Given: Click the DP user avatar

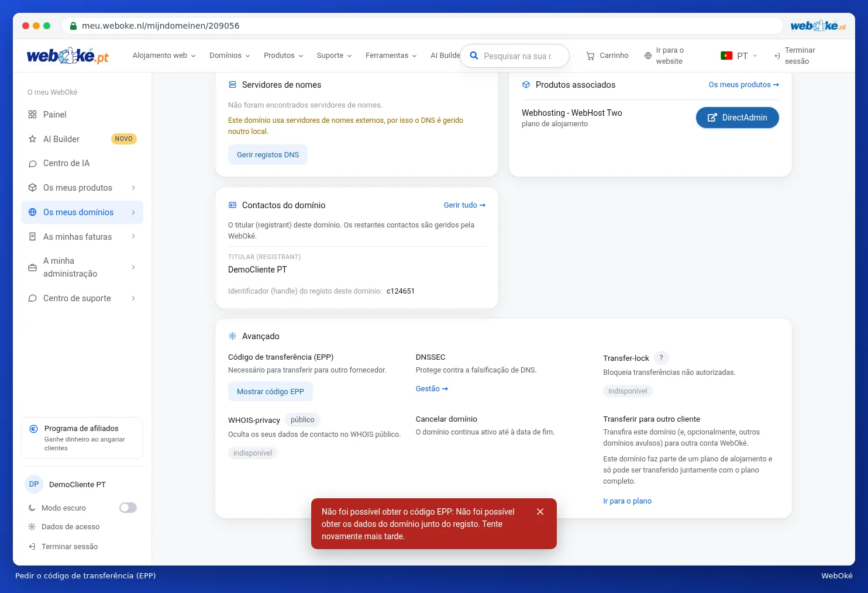Looking at the screenshot, I should point(34,484).
